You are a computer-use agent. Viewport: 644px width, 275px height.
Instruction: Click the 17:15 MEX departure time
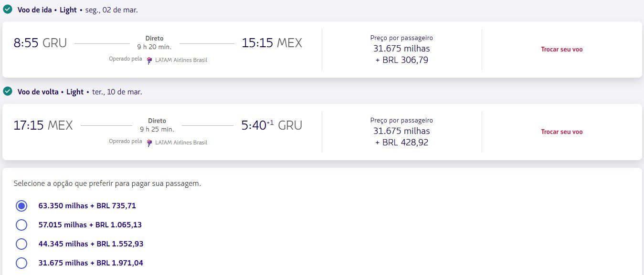point(43,125)
